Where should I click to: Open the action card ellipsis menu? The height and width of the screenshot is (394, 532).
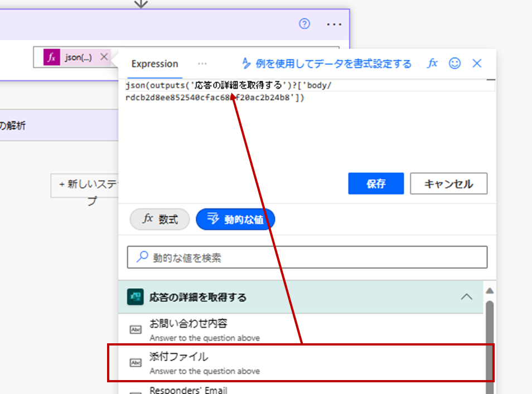tap(334, 24)
